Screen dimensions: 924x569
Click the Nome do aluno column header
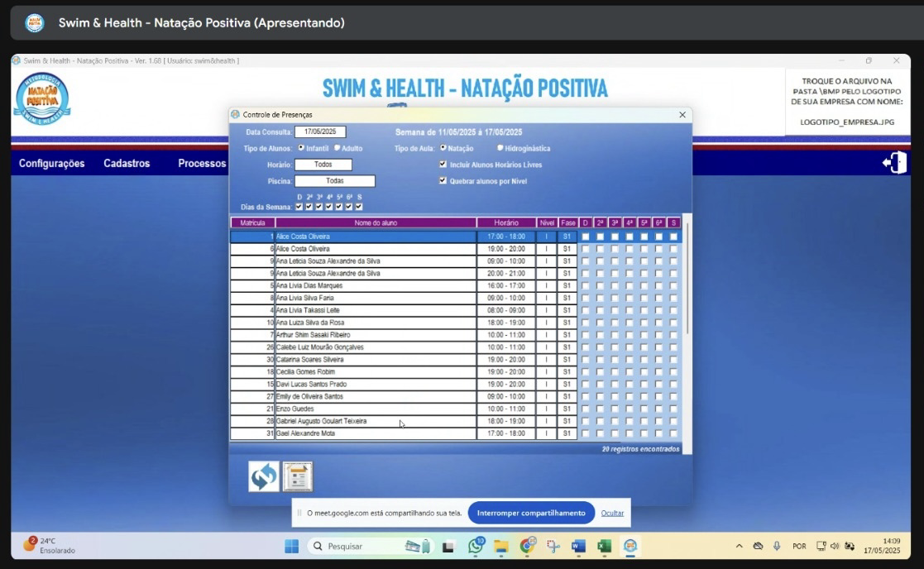click(376, 222)
